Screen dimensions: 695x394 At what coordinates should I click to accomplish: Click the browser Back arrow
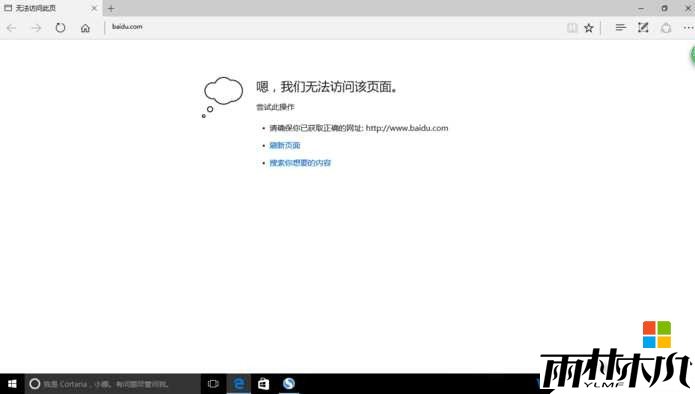click(12, 28)
